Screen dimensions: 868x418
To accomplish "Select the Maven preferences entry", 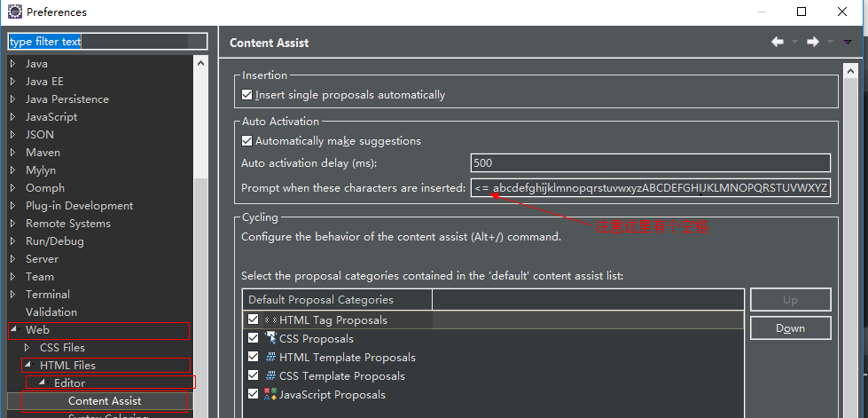I will 43,153.
